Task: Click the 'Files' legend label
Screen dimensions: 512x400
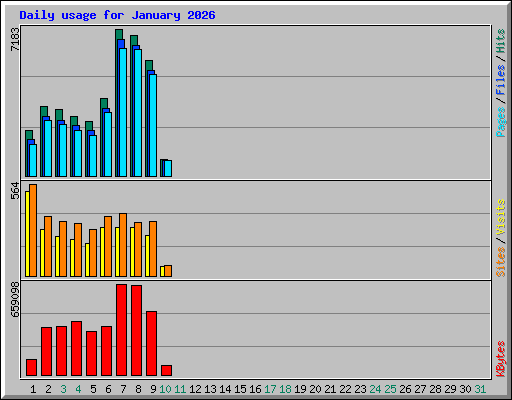Action: point(501,80)
